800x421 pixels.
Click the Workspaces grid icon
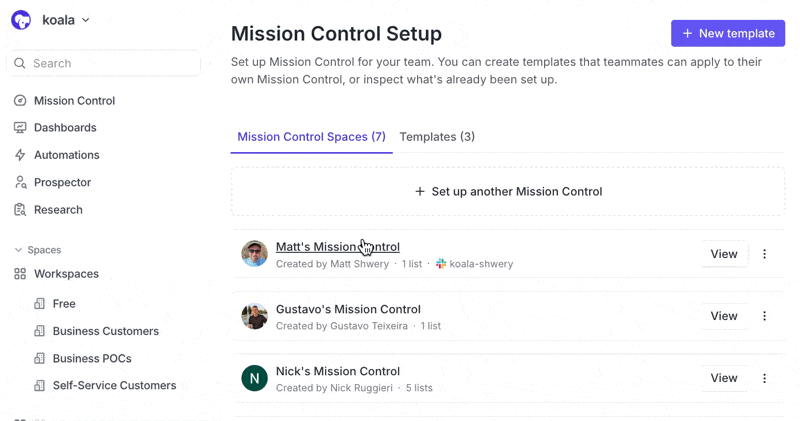tap(20, 274)
